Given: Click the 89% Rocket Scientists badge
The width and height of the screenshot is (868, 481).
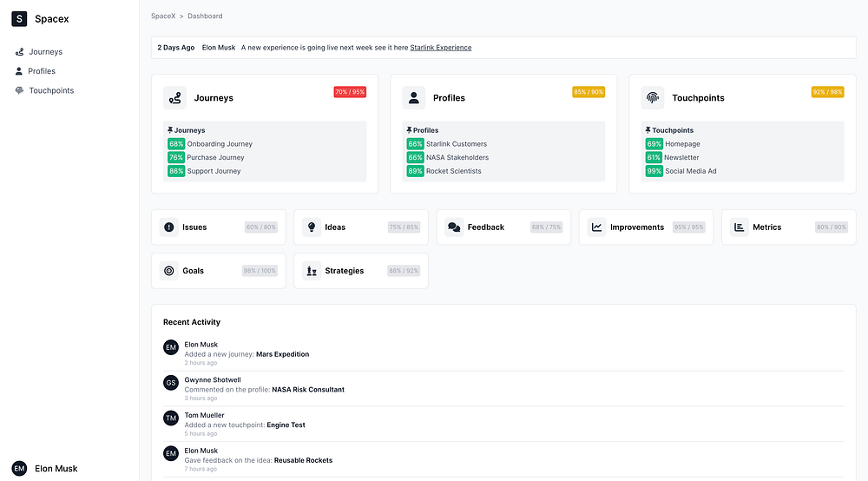Looking at the screenshot, I should point(415,171).
